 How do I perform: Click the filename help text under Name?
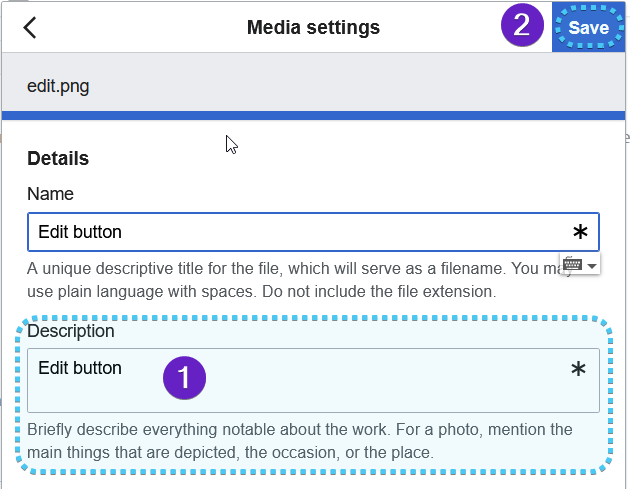(297, 280)
